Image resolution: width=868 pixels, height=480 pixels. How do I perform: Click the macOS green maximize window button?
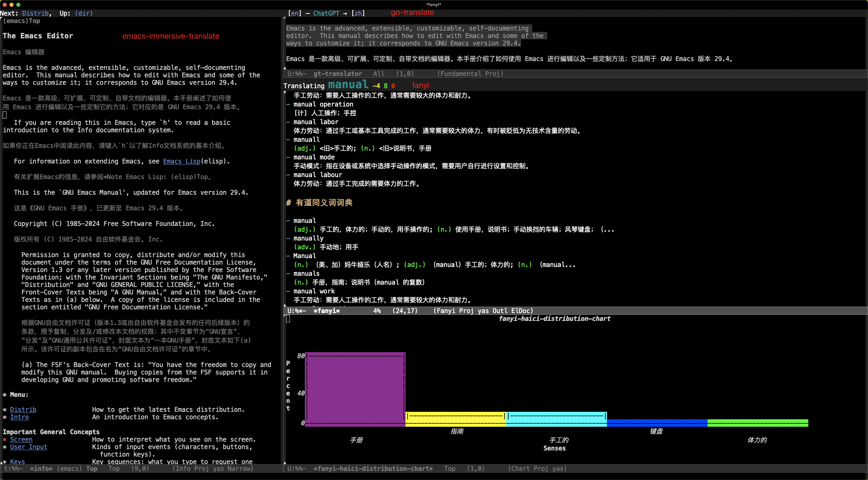[18, 4]
